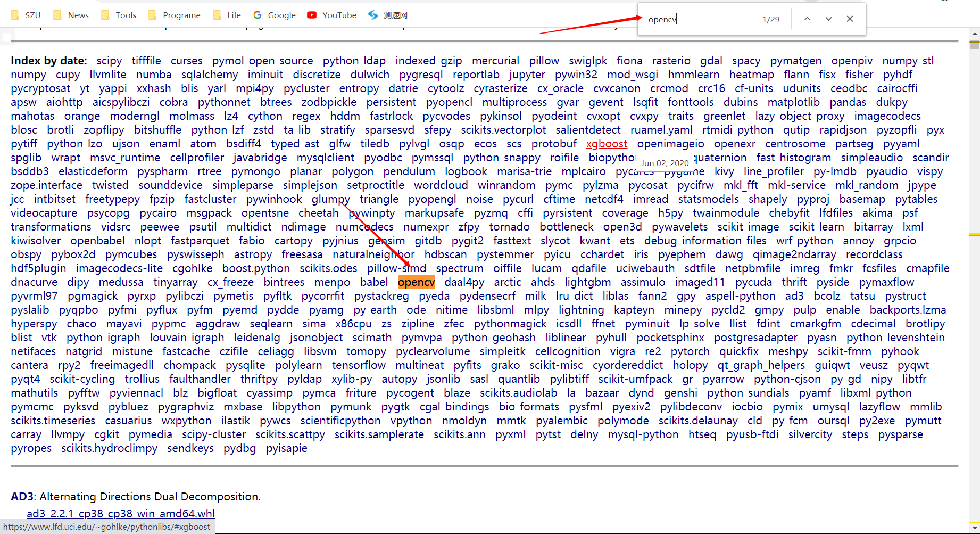Screen dimensions: 980x534
Task: Open the vtk index link
Action: click(49, 338)
